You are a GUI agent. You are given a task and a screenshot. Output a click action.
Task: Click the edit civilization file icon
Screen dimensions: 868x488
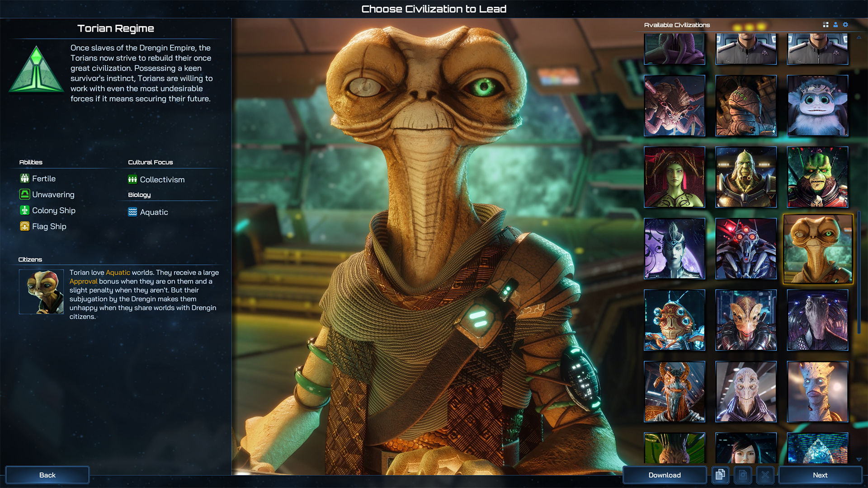coord(743,475)
